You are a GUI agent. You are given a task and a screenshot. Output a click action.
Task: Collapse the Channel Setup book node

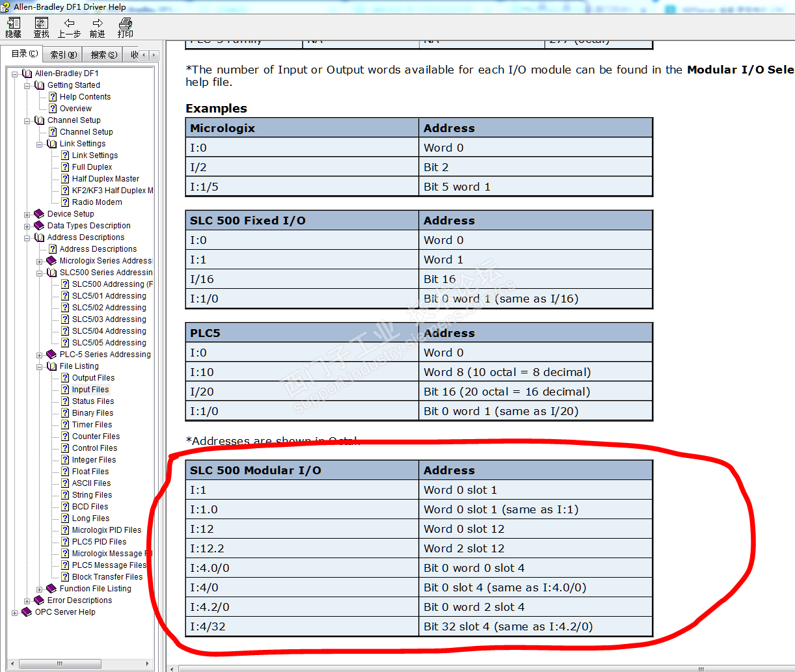pos(27,120)
